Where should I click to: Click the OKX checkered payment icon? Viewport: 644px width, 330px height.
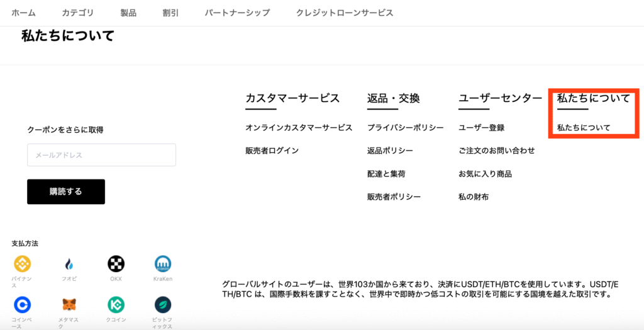click(x=116, y=263)
